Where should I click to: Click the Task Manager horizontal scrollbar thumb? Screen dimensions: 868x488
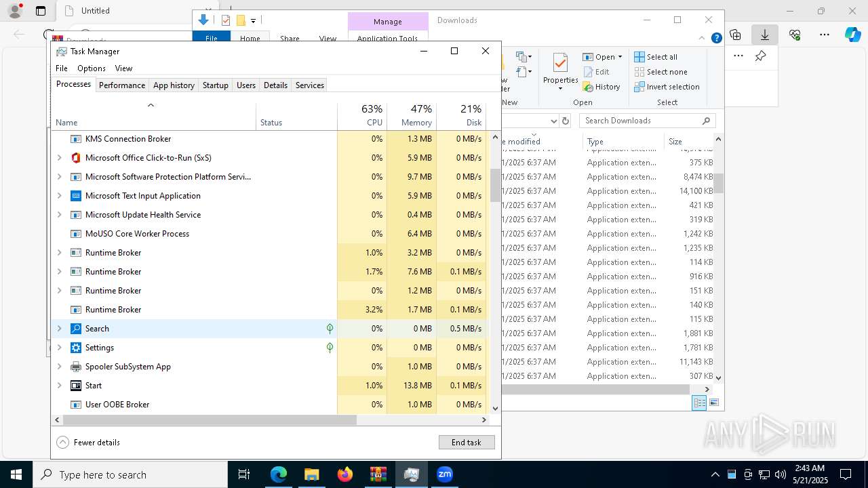pyautogui.click(x=209, y=420)
